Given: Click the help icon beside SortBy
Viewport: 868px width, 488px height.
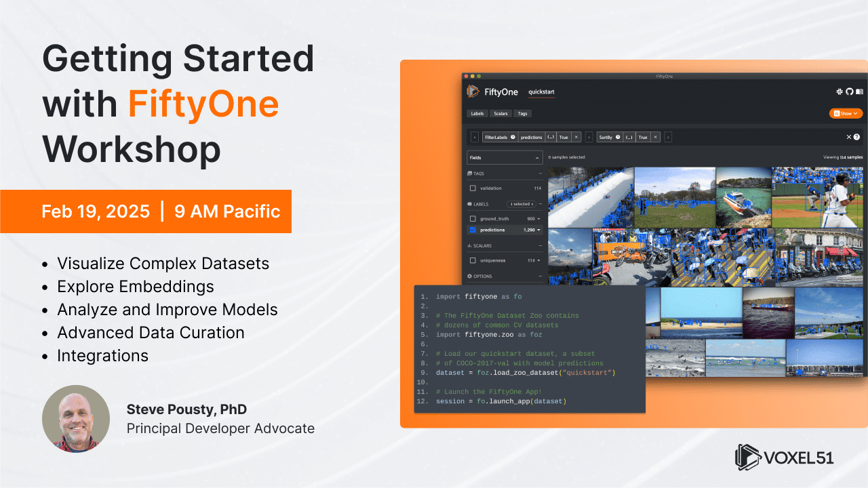Looking at the screenshot, I should 618,137.
